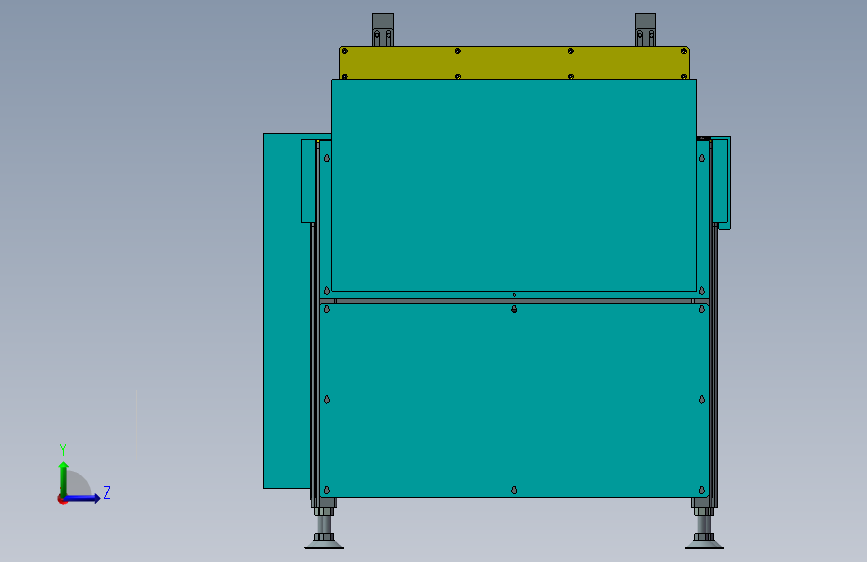The image size is (867, 562).
Task: Select the left leveling foot pad
Action: coord(324,545)
